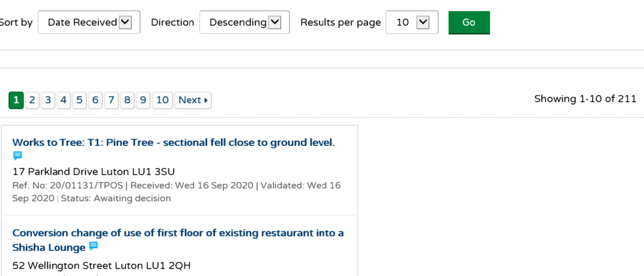
Task: Go to page 4 of results
Action: coord(64,100)
